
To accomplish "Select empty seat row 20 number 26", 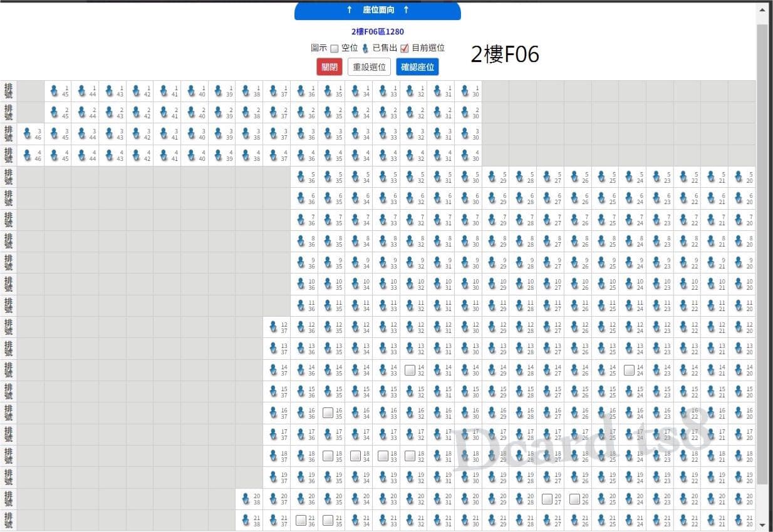I will 575,499.
